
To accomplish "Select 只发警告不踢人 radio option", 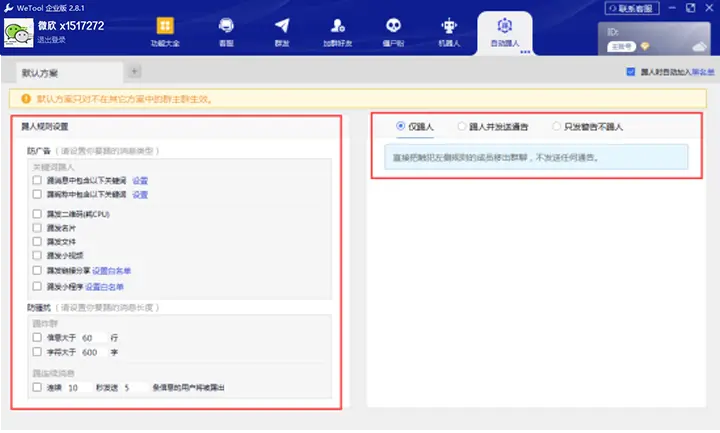I will coord(556,127).
